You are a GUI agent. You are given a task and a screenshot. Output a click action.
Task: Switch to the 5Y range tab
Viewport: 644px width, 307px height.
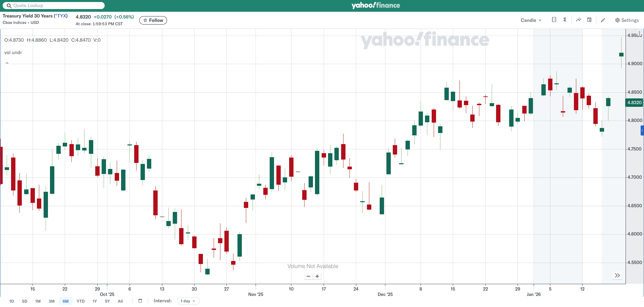point(107,301)
